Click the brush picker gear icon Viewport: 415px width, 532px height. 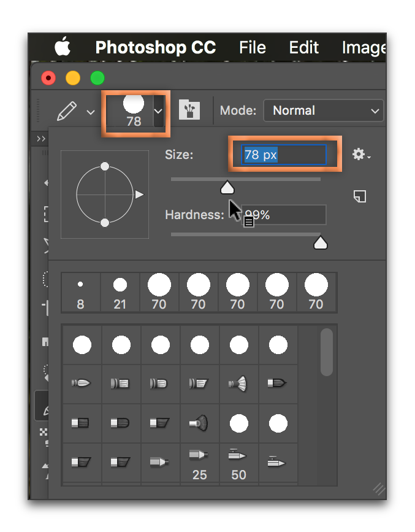(360, 155)
